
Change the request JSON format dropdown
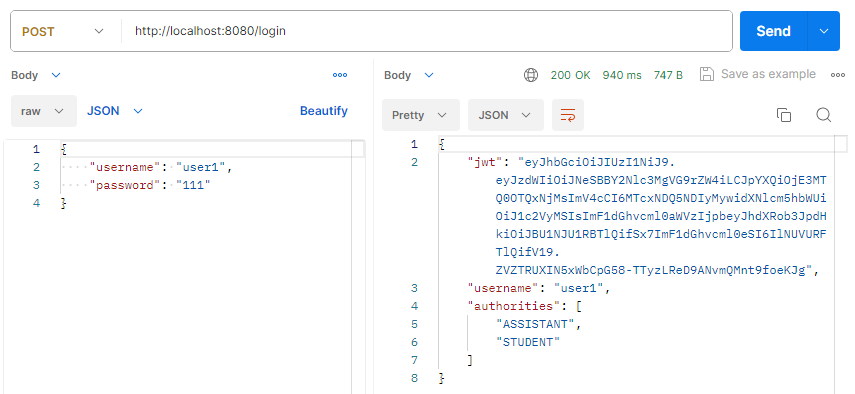[x=115, y=111]
